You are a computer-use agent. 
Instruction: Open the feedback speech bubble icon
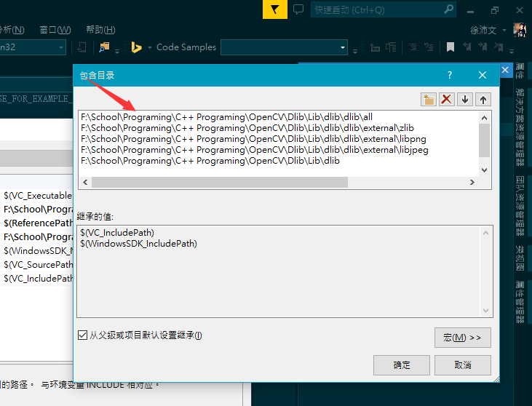point(298,9)
